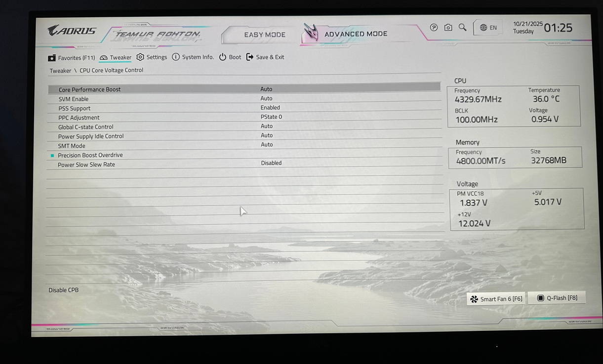This screenshot has width=603, height=364.
Task: Toggle PSS Support Enabled setting
Action: pos(270,108)
